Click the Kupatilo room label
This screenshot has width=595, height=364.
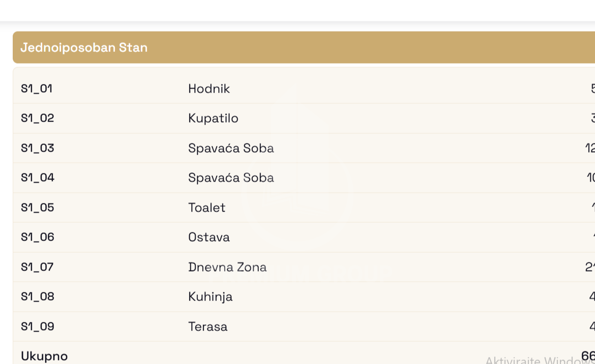(213, 118)
